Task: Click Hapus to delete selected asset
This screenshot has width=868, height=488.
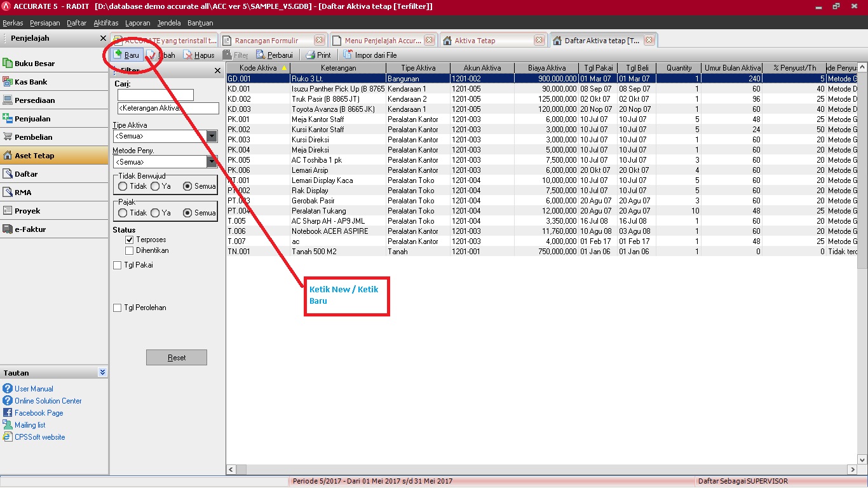Action: [199, 55]
